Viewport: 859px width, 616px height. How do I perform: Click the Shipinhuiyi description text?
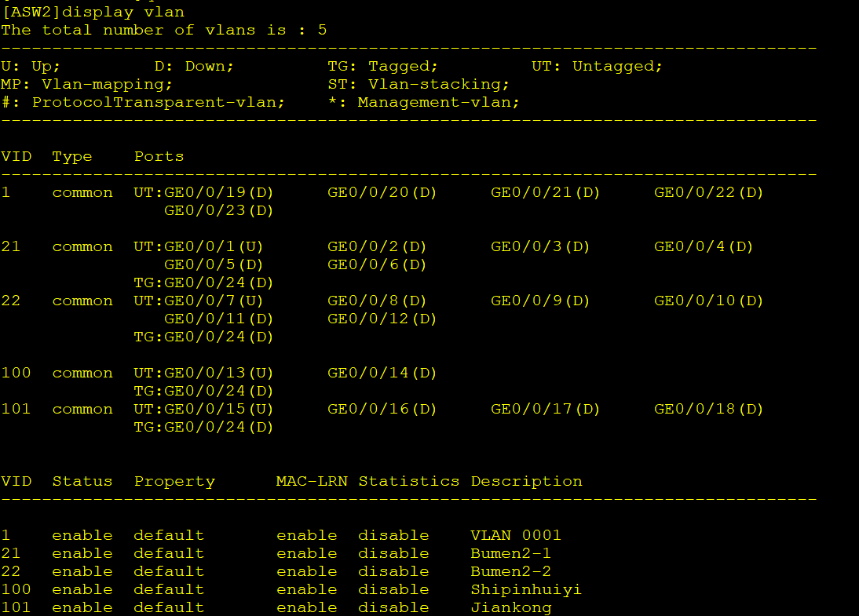click(x=526, y=590)
